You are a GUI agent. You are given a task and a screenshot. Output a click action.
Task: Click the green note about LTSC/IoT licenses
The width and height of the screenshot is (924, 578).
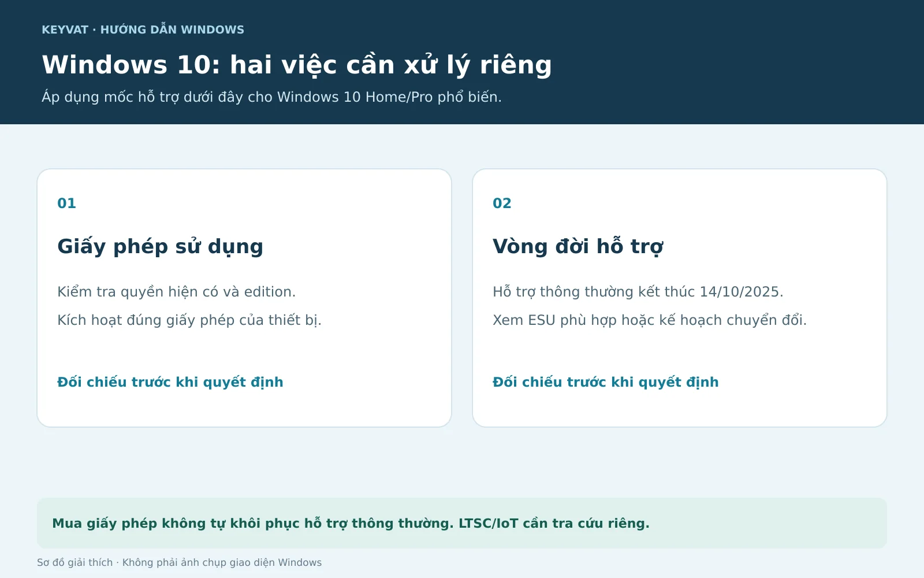(462, 523)
